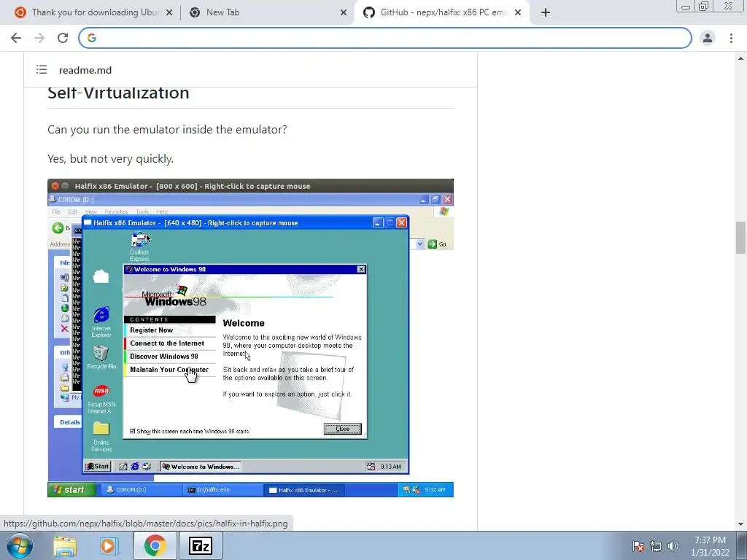Reload the current page
Screen dimensions: 747x560
click(63, 38)
